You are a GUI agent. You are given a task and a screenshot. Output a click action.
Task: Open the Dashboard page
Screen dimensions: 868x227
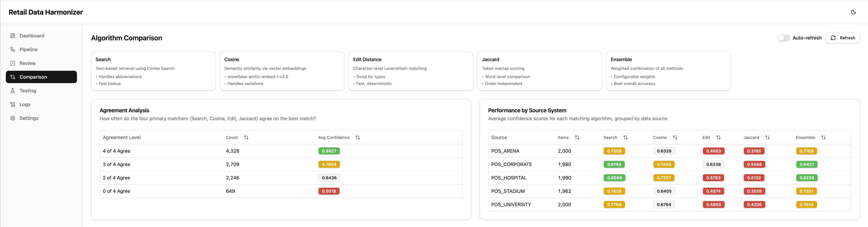tap(41, 36)
